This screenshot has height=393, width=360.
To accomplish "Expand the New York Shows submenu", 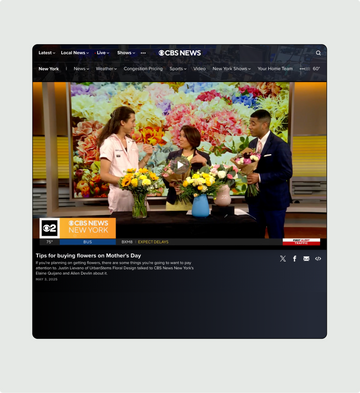I will point(232,69).
